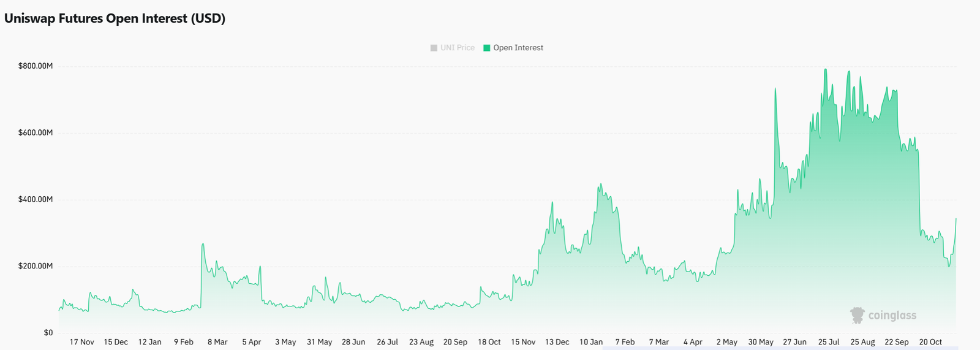Viewport: 980px width, 350px height.
Task: Click the 4 Apr x-axis date
Action: pyautogui.click(x=693, y=342)
